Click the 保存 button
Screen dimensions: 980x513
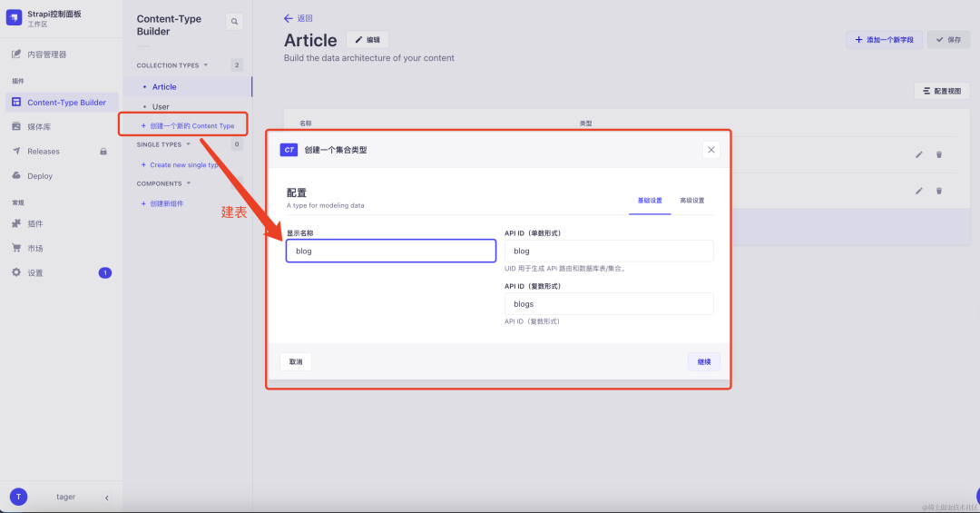pyautogui.click(x=949, y=39)
